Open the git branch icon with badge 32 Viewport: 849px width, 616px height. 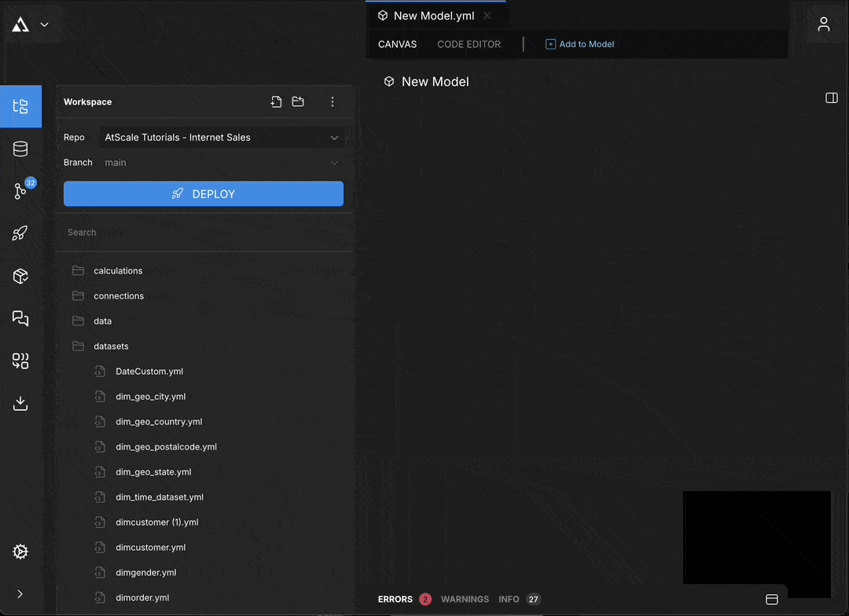[20, 191]
